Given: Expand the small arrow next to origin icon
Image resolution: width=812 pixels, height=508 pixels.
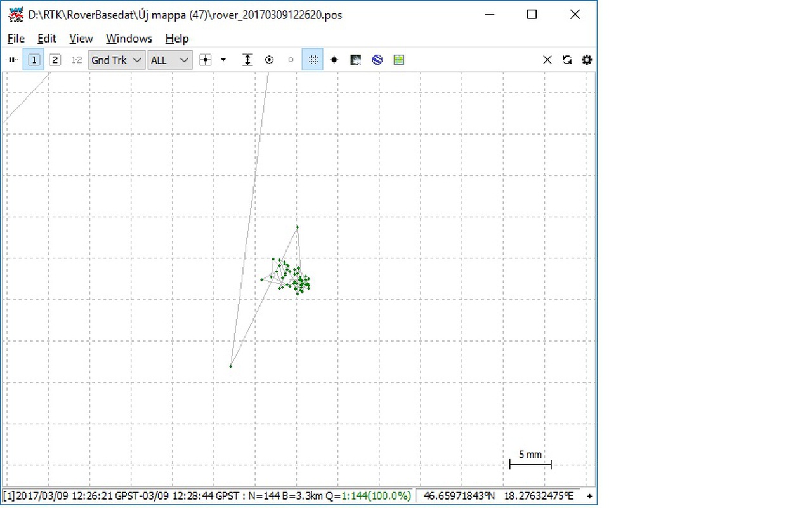Looking at the screenshot, I should (x=223, y=60).
